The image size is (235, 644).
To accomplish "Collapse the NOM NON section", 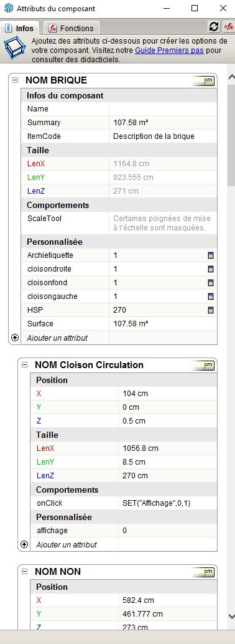I will [x=25, y=571].
